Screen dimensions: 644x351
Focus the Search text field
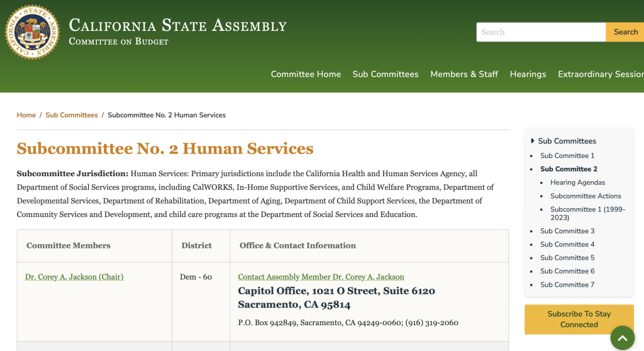(x=541, y=32)
